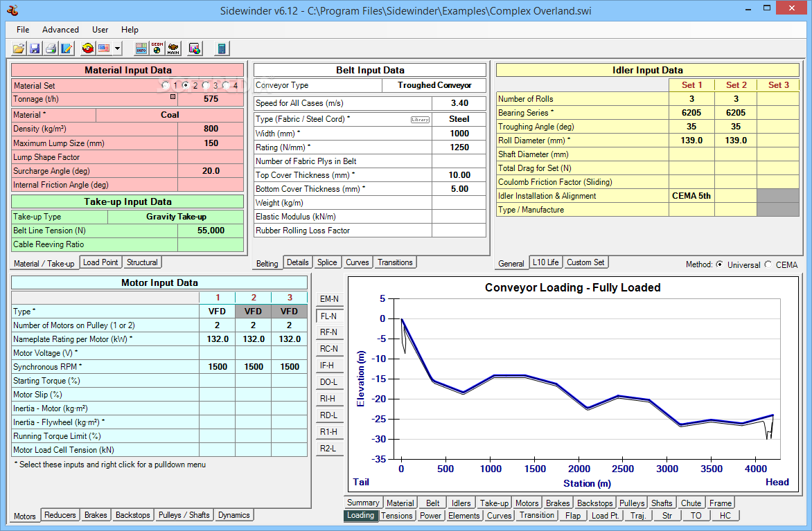Show the Summary output tab

[x=363, y=503]
